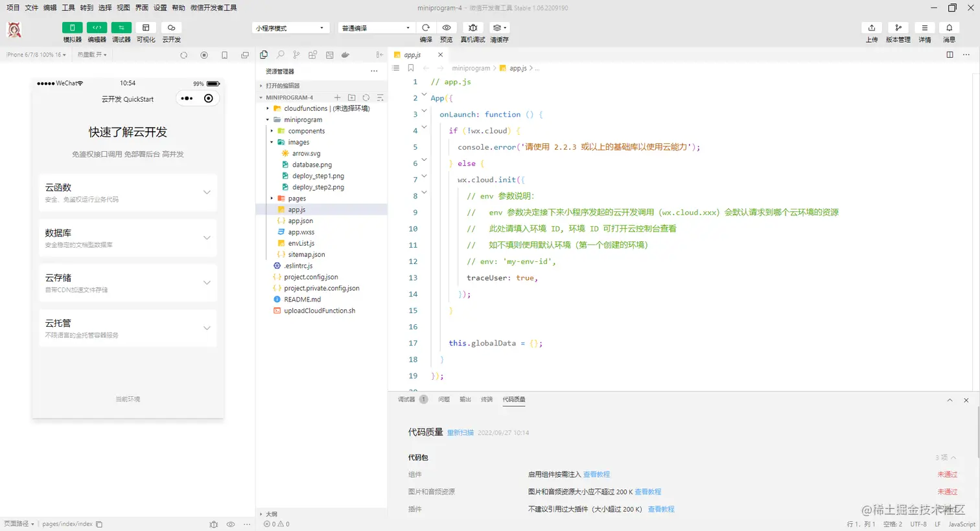Toggle the 编辑器 editor panel
Viewport: 980px width, 531px height.
[x=97, y=28]
